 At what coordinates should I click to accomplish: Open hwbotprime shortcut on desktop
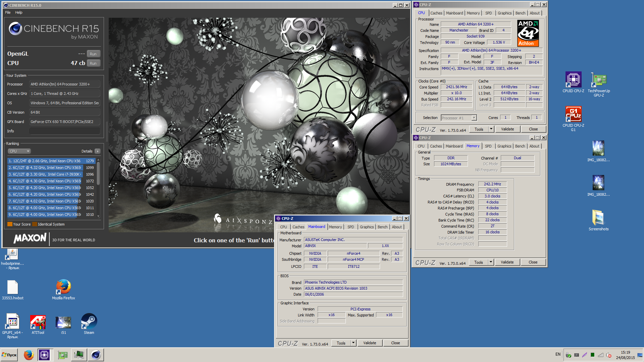point(12,259)
